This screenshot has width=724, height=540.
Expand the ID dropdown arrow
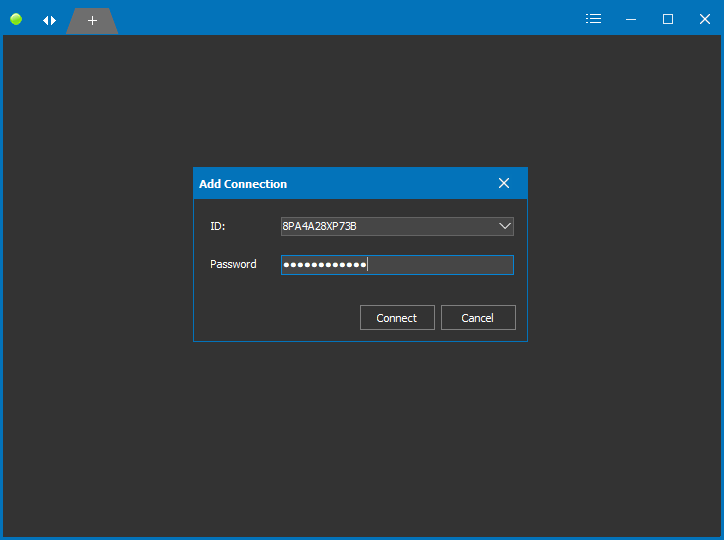pyautogui.click(x=505, y=227)
